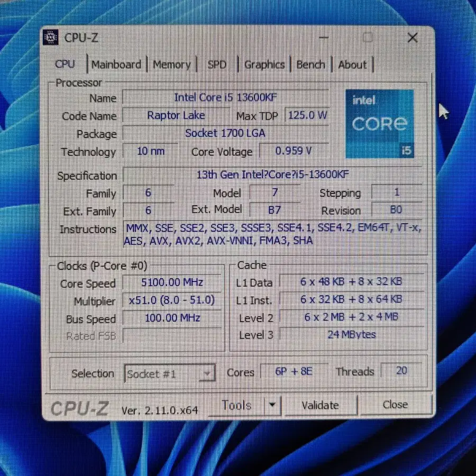Click the Ext. Model value B7
The image size is (476, 476).
pos(274,210)
